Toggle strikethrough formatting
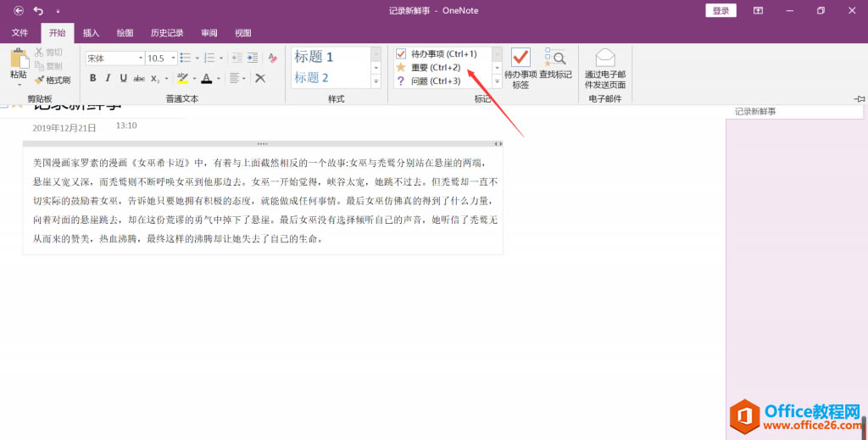 pos(139,78)
